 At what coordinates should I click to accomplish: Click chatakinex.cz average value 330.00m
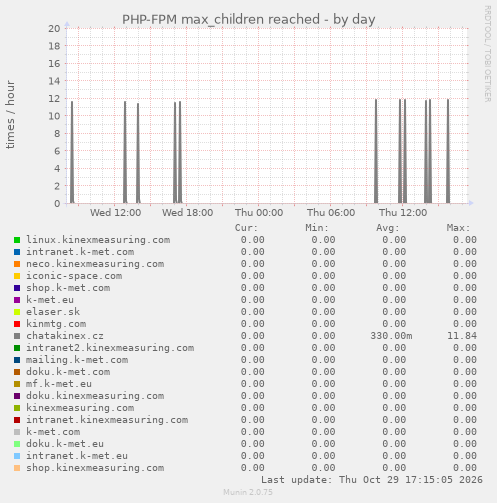(391, 336)
